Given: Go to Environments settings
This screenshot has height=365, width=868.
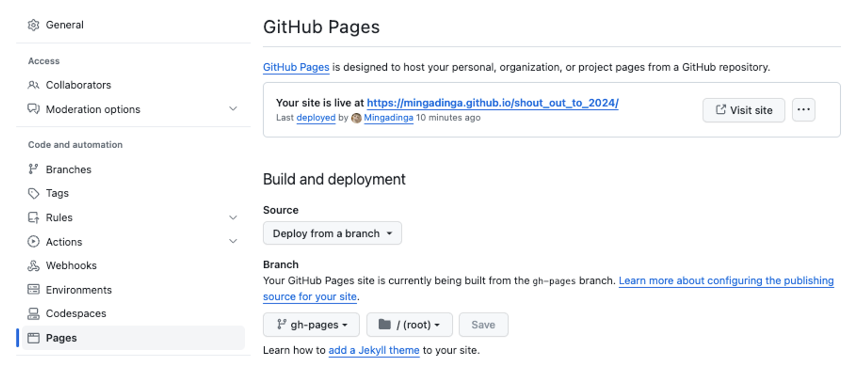Looking at the screenshot, I should [79, 290].
